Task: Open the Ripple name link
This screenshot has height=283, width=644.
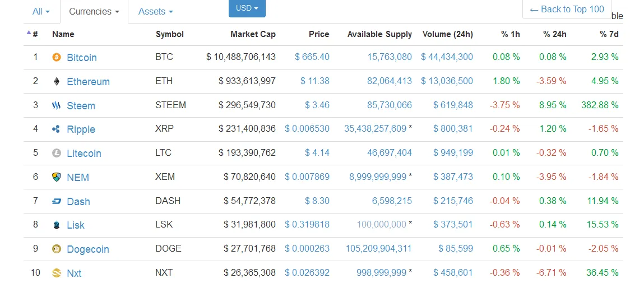Action: tap(81, 129)
